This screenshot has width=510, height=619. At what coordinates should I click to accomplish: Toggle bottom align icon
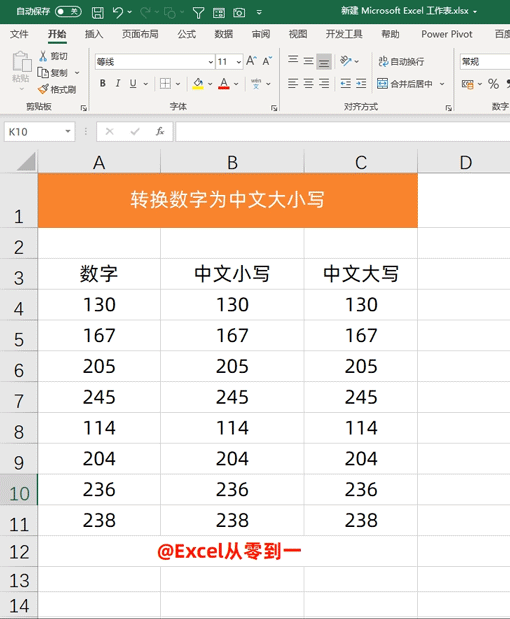pos(324,61)
